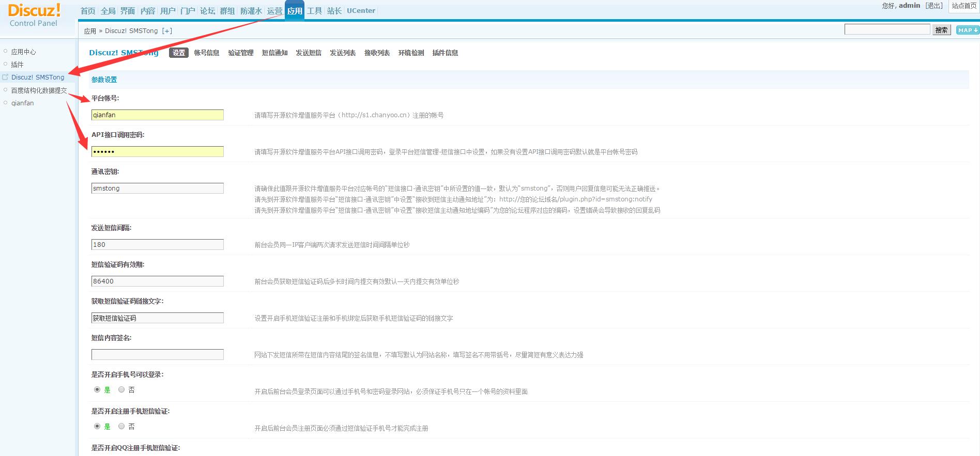This screenshot has height=456, width=980.
Task: Open 百度结构化数据提交 in the sidebar
Action: [x=39, y=90]
